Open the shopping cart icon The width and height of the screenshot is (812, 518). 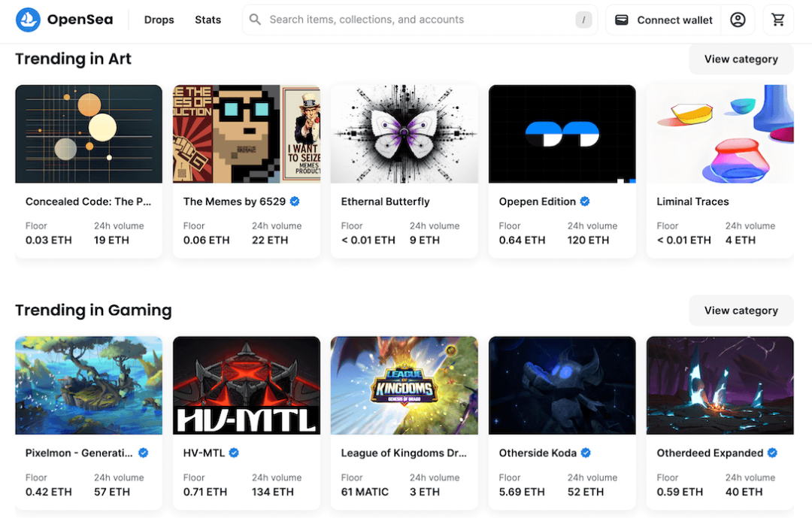[778, 20]
